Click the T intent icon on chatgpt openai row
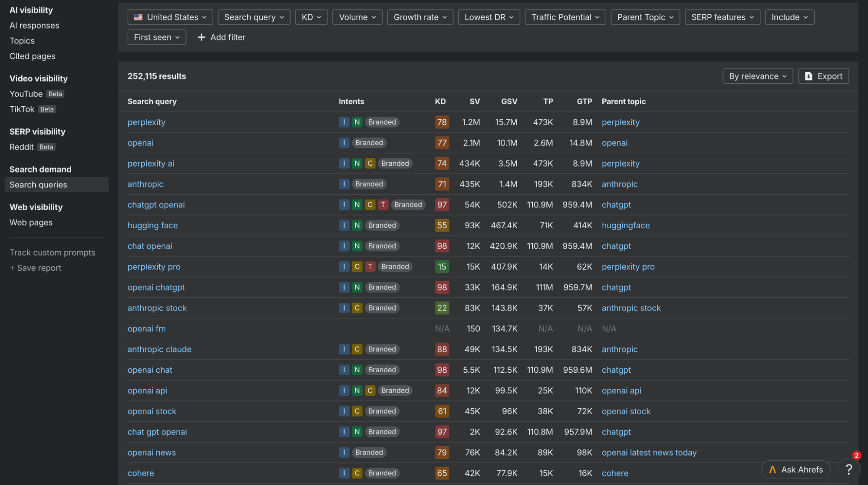The width and height of the screenshot is (868, 485). coord(383,205)
